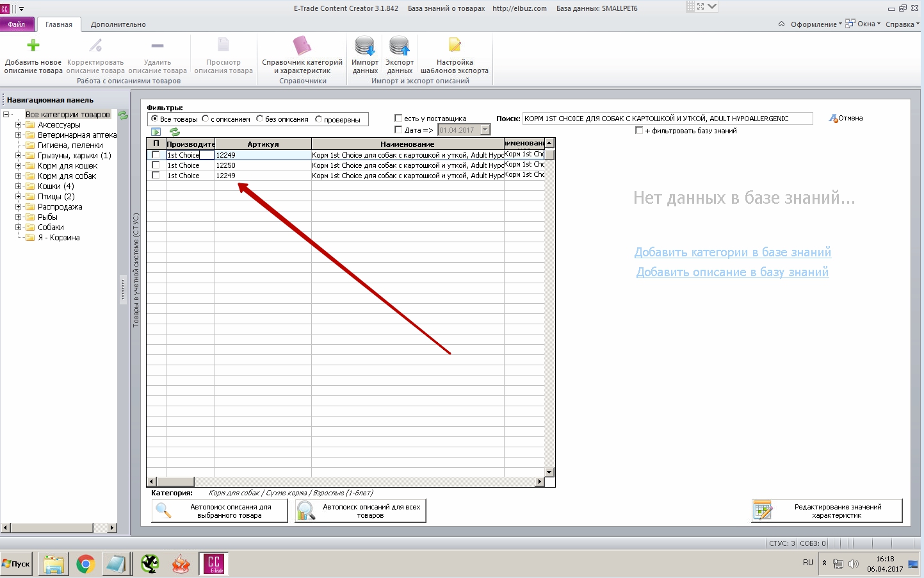924x578 pixels.
Task: Open the Справка menu
Action: 902,24
